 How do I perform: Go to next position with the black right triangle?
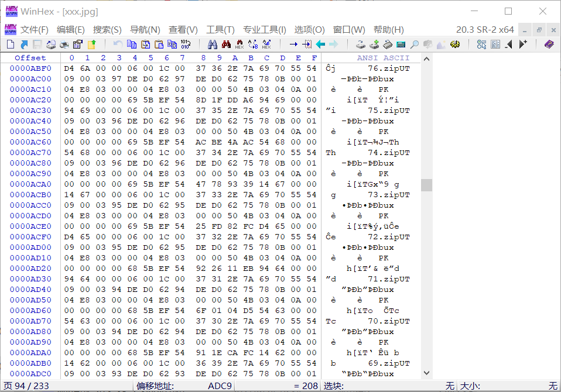tap(523, 44)
